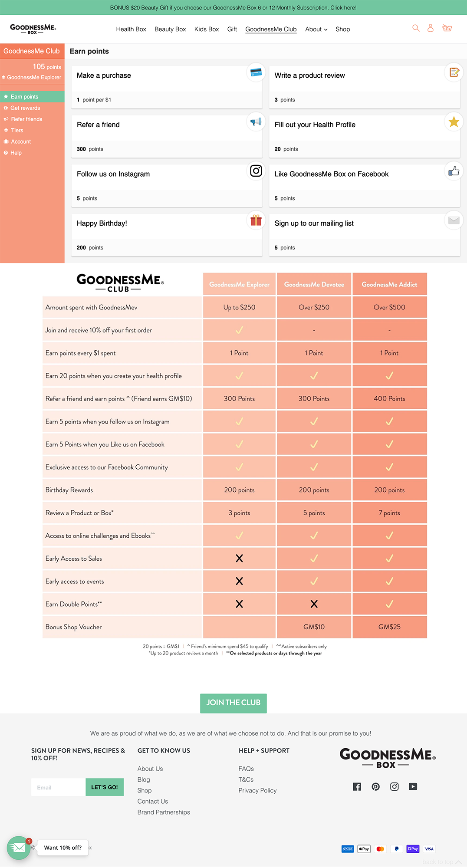
Task: Open the Gift menu item
Action: point(232,29)
